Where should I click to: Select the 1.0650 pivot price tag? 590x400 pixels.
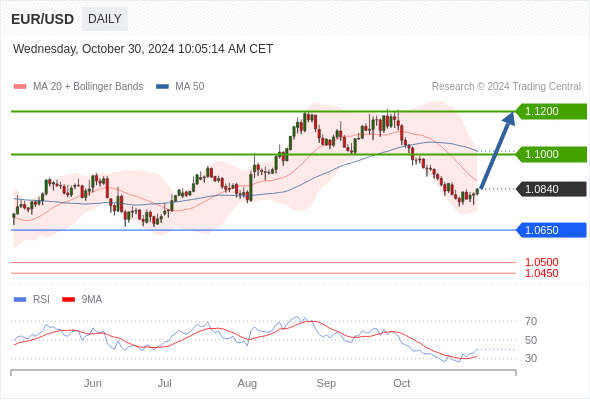point(551,230)
